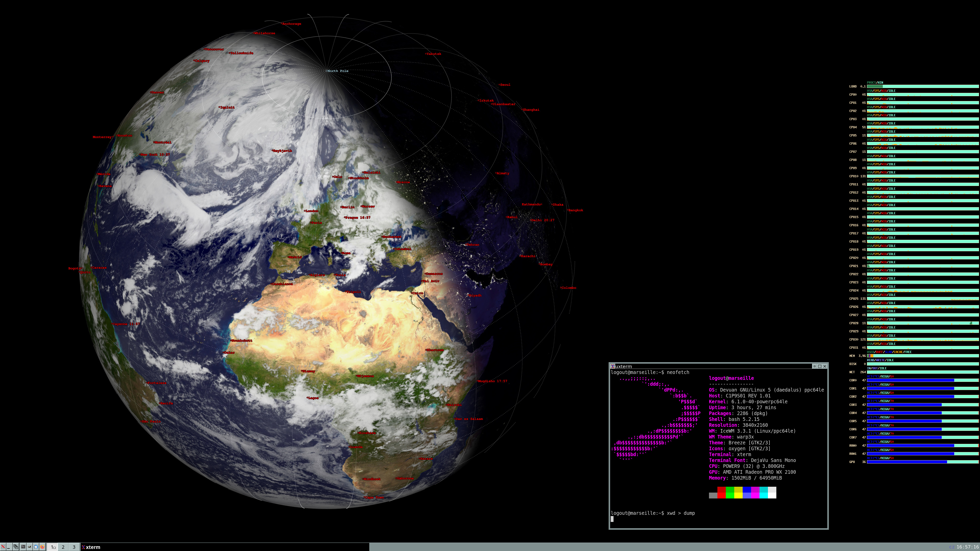The image size is (980, 551).
Task: Open the IceWM start menu (red X)
Action: [3, 547]
